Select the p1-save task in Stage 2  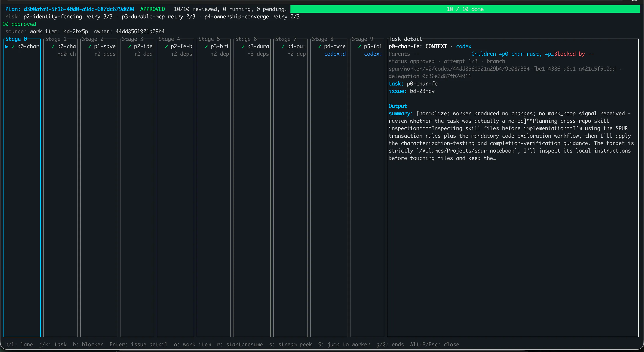[x=105, y=46]
